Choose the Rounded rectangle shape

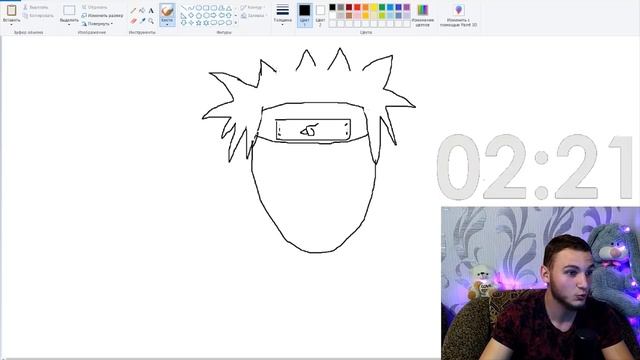click(214, 8)
